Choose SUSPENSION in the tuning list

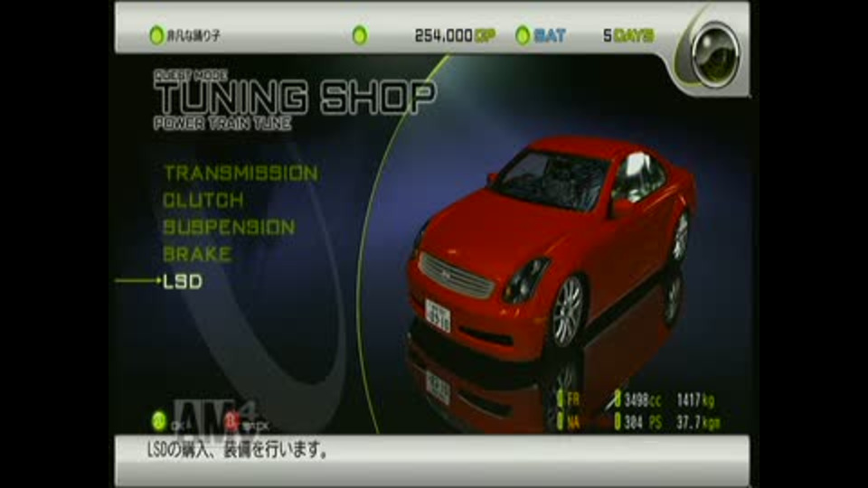coord(229,228)
